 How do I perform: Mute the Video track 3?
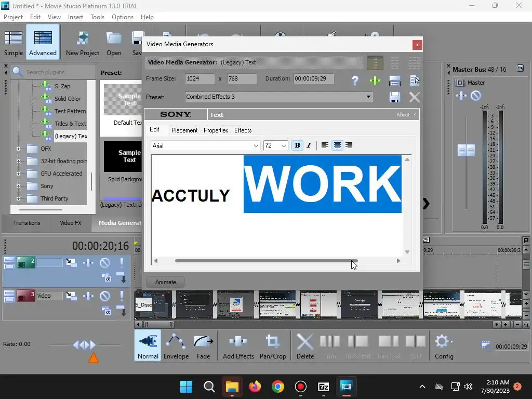(105, 296)
